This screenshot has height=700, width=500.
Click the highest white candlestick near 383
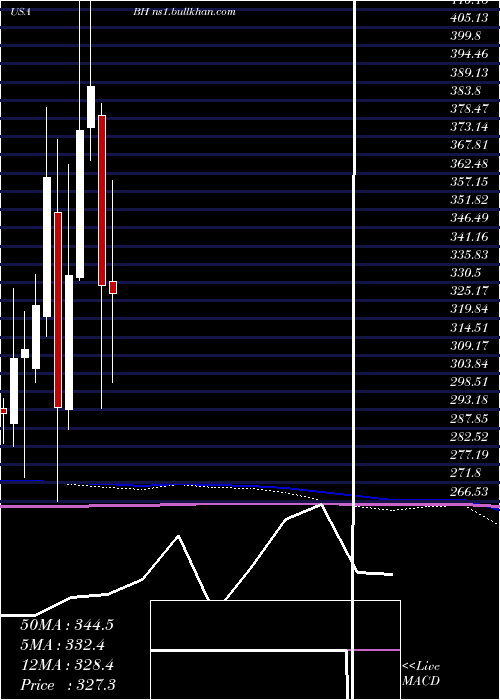pos(91,107)
